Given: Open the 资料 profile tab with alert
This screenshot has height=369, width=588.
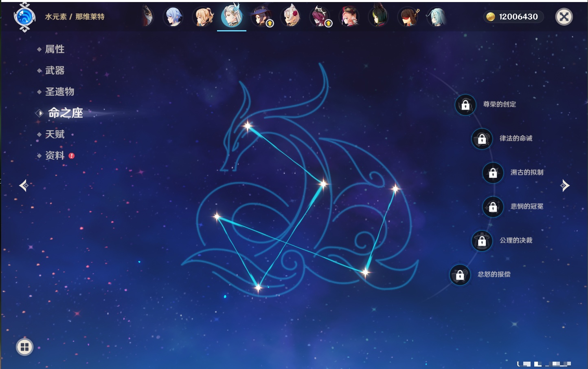Looking at the screenshot, I should pos(55,155).
